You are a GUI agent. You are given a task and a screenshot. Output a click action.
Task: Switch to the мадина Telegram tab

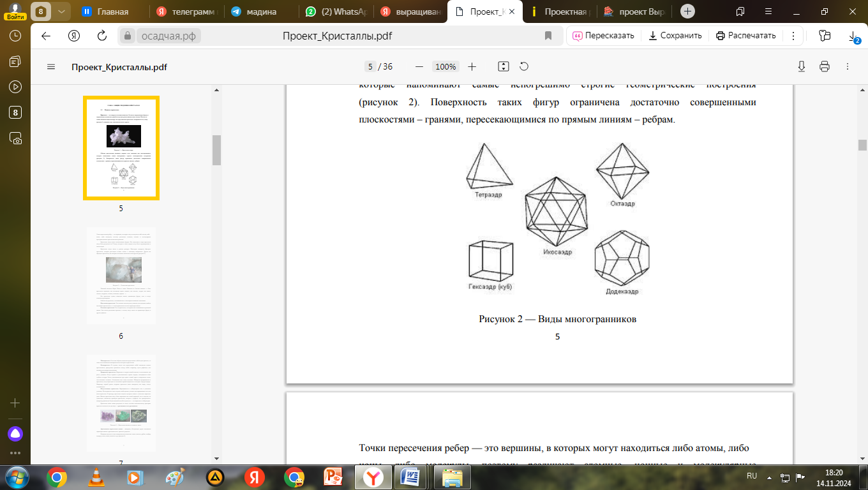pyautogui.click(x=260, y=11)
